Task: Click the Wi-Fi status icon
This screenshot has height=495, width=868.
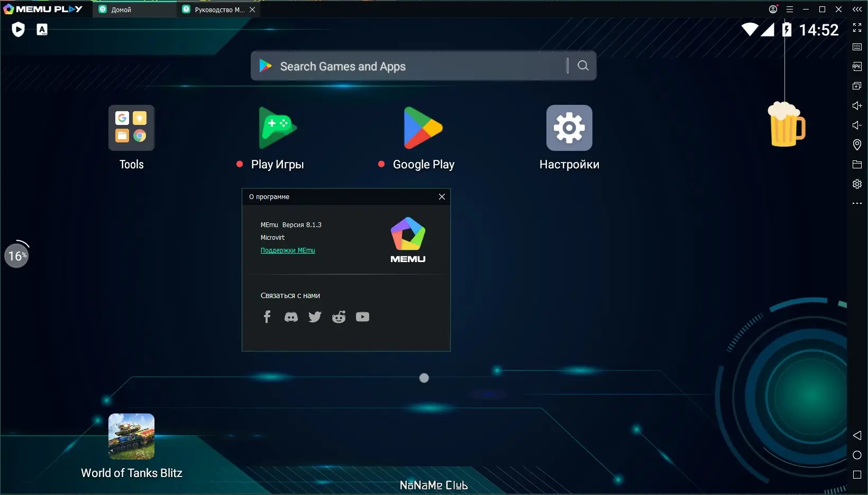Action: point(750,30)
